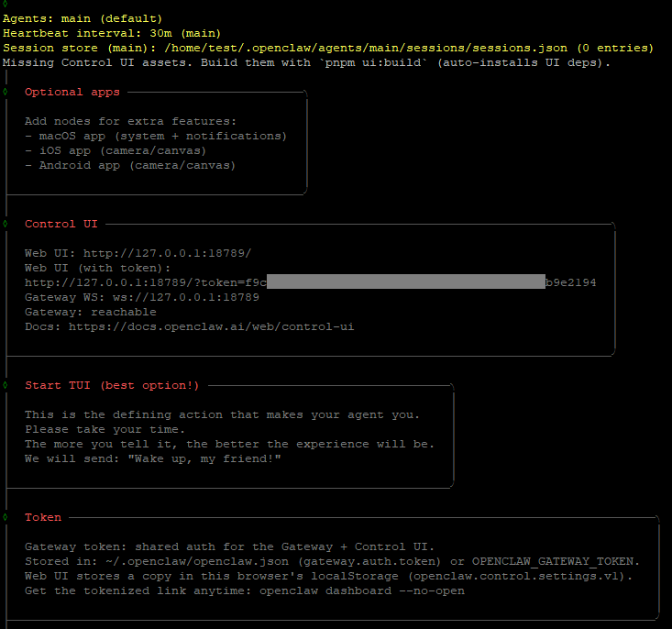Click the green diamond marker beside Start TUI
The height and width of the screenshot is (629, 672).
click(6, 384)
